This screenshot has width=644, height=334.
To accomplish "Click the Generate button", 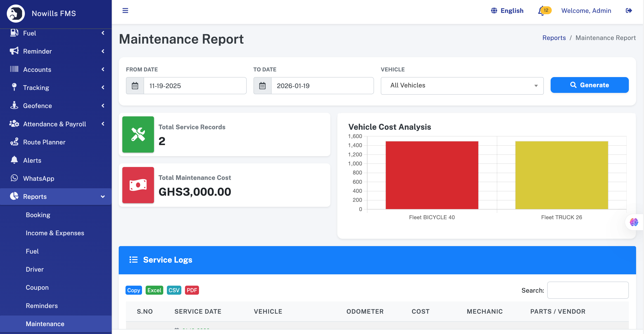I will 589,85.
